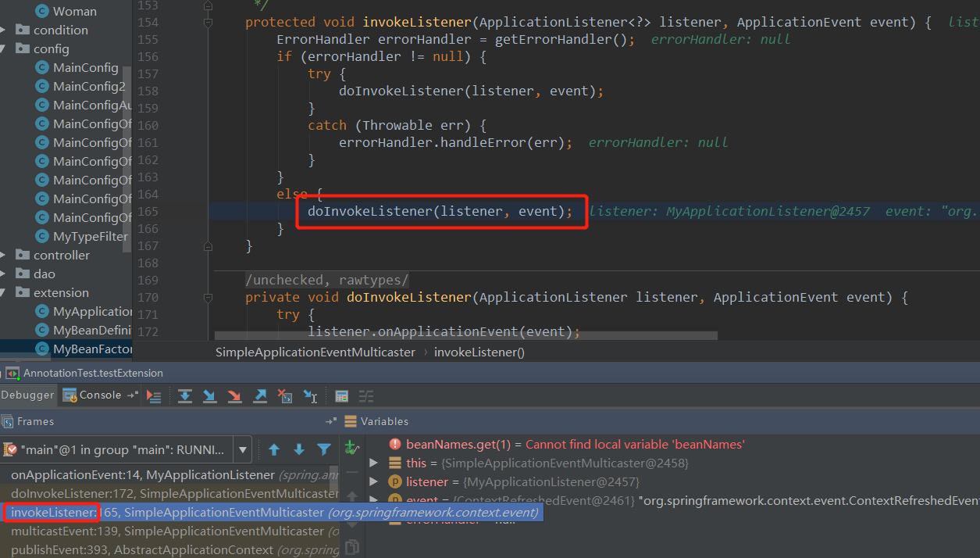This screenshot has width=980, height=558.
Task: Click errorHandler.handleError(err) on line 161
Action: coord(455,142)
